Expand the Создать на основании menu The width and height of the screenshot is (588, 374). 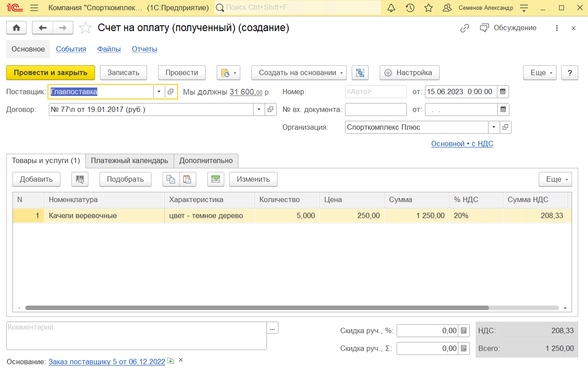tap(299, 73)
